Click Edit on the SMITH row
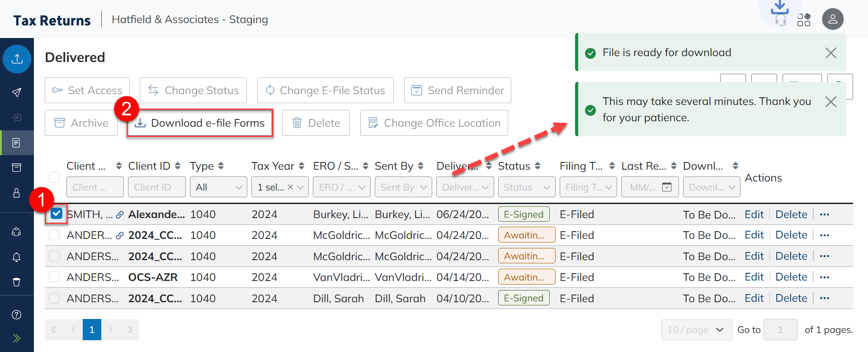This screenshot has height=352, width=868. 754,214
